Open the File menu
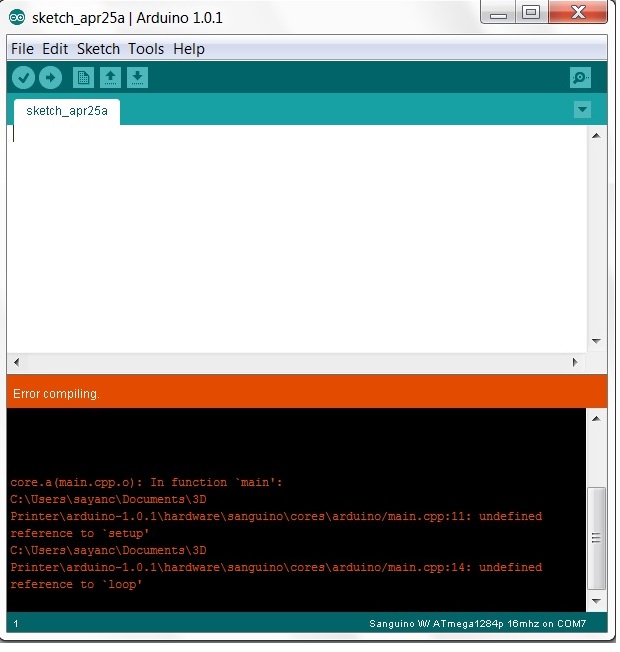This screenshot has height=652, width=620. pyautogui.click(x=22, y=49)
